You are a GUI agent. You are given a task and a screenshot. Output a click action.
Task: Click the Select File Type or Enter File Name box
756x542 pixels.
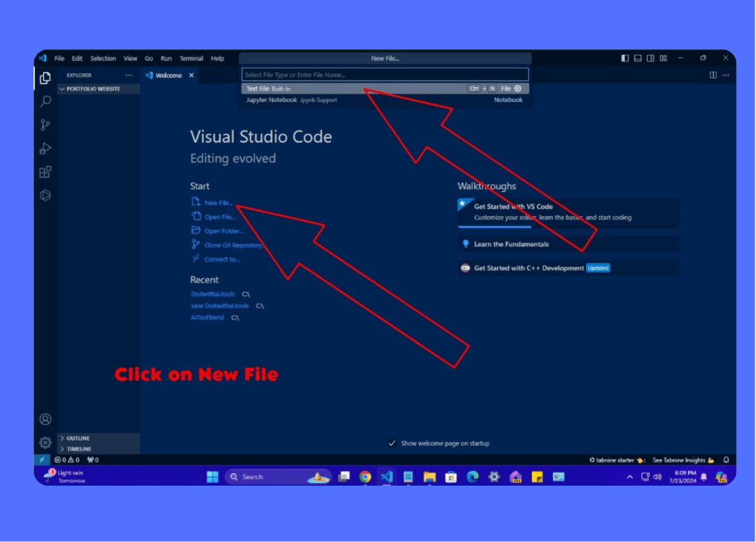[x=385, y=74]
